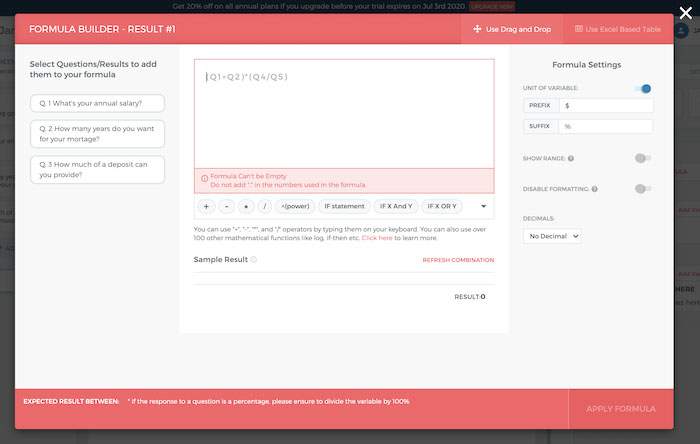This screenshot has height=444, width=700.
Task: Edit the Suffix field
Action: coord(606,126)
